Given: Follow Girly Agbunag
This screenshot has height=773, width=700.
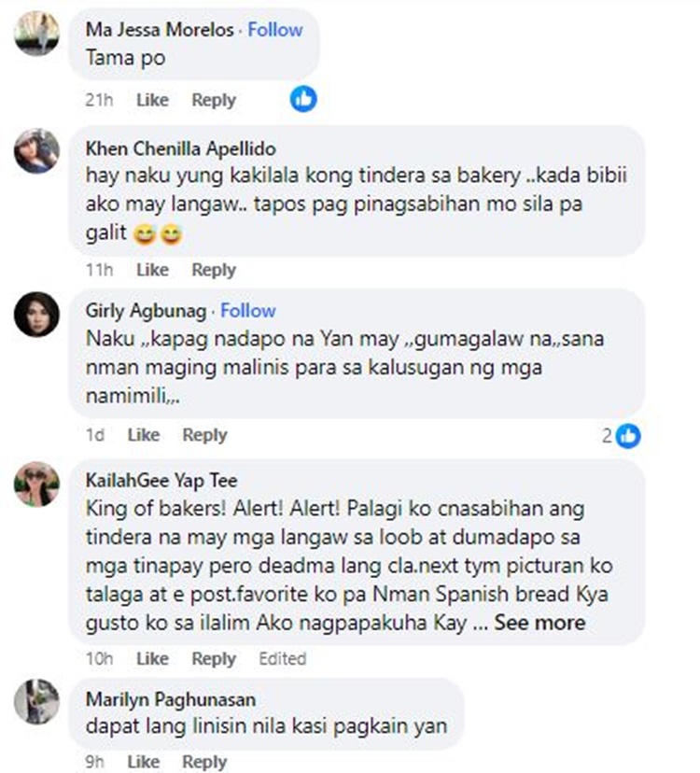Looking at the screenshot, I should (248, 311).
